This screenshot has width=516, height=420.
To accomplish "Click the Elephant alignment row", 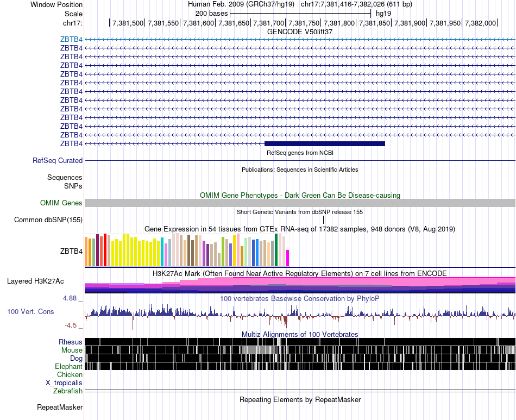I will pyautogui.click(x=300, y=366).
